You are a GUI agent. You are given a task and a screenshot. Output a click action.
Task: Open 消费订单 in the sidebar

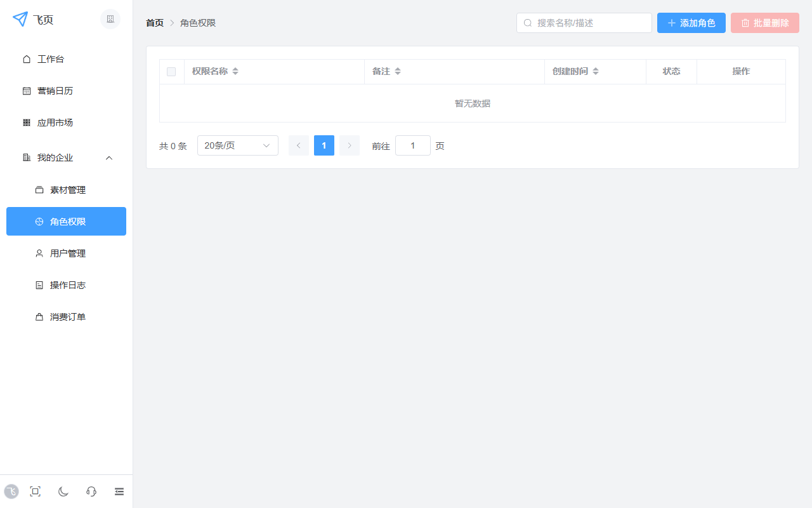69,316
